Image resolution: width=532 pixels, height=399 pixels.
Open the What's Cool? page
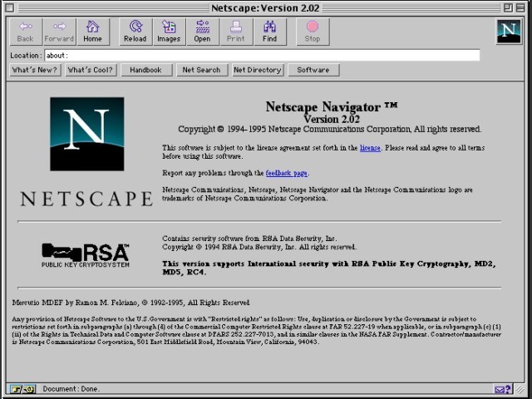click(x=91, y=70)
